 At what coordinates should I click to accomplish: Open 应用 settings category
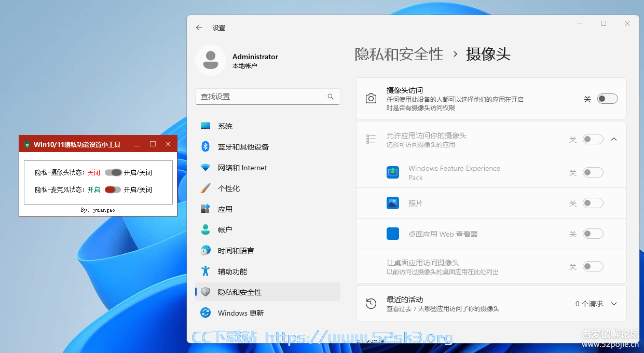pyautogui.click(x=267, y=209)
